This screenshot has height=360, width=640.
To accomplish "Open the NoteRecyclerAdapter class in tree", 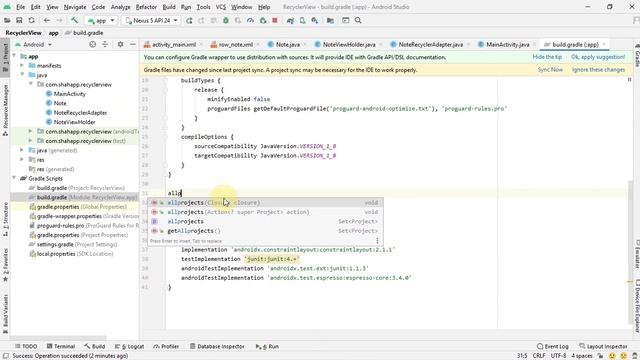I will coord(76,113).
